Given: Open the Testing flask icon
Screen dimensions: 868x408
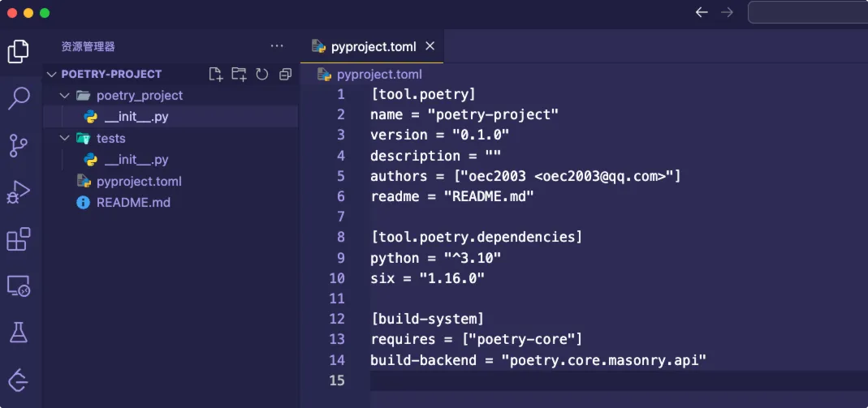Looking at the screenshot, I should coord(19,332).
